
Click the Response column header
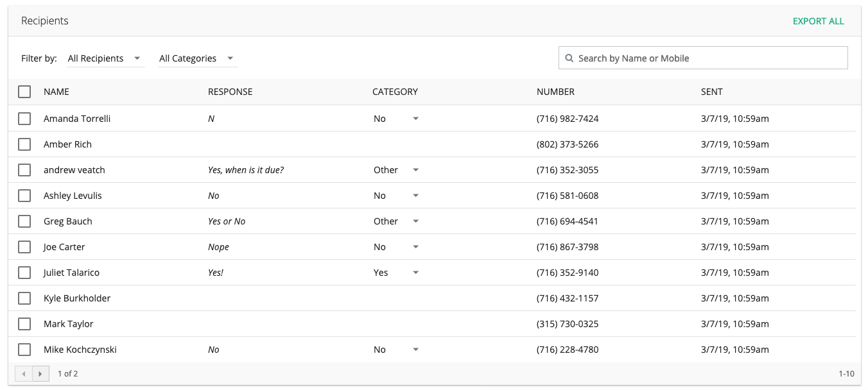(x=230, y=92)
